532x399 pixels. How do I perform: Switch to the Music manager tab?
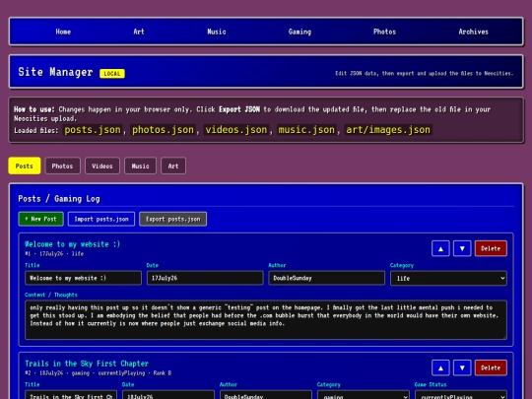(x=140, y=166)
